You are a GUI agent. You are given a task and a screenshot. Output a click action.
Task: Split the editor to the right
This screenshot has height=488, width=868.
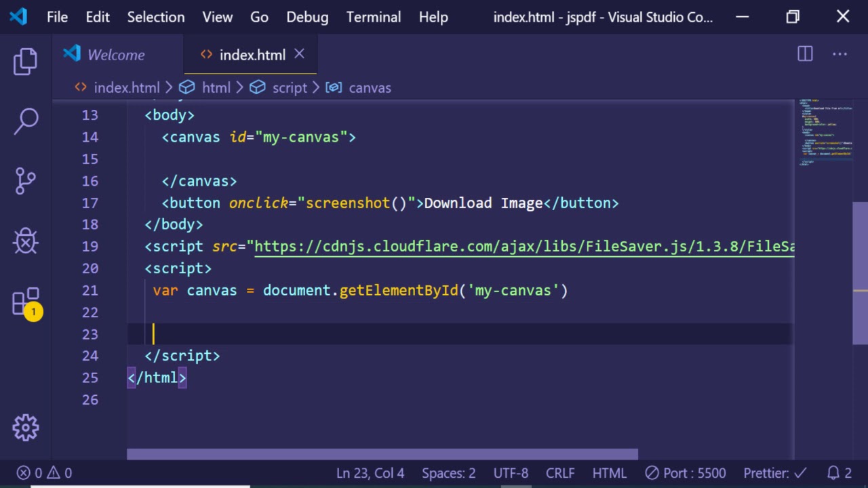tap(805, 54)
